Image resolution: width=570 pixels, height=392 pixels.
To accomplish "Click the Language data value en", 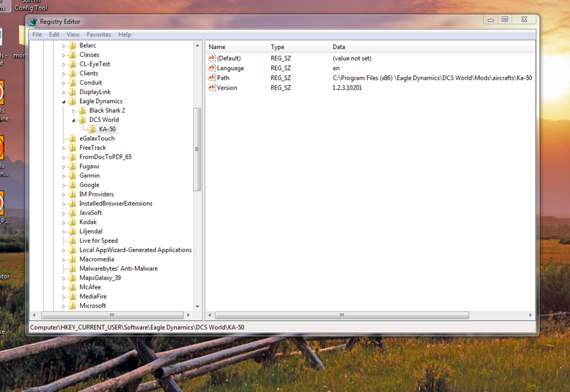I will (336, 68).
